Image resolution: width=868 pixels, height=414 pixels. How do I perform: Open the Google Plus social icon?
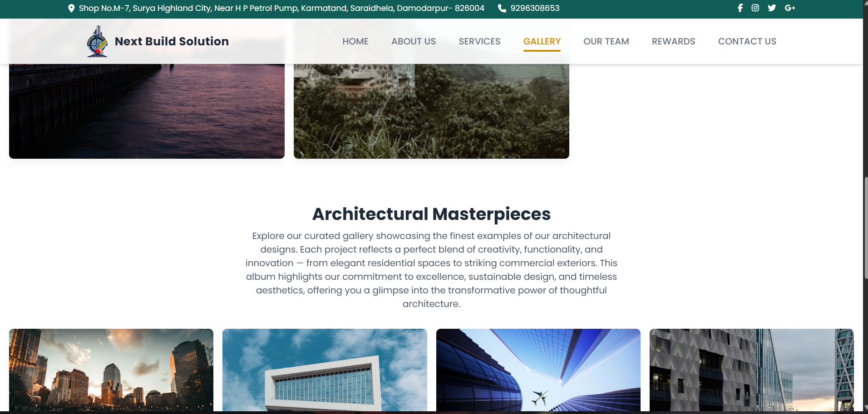pyautogui.click(x=789, y=8)
